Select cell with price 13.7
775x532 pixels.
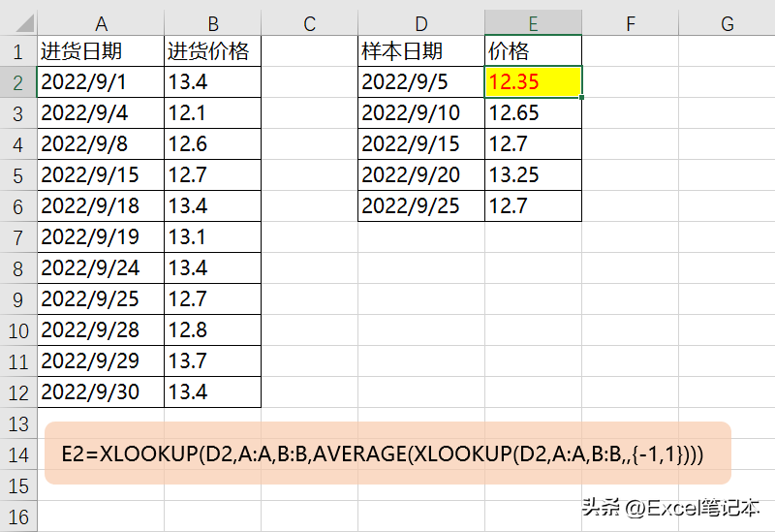(x=212, y=361)
